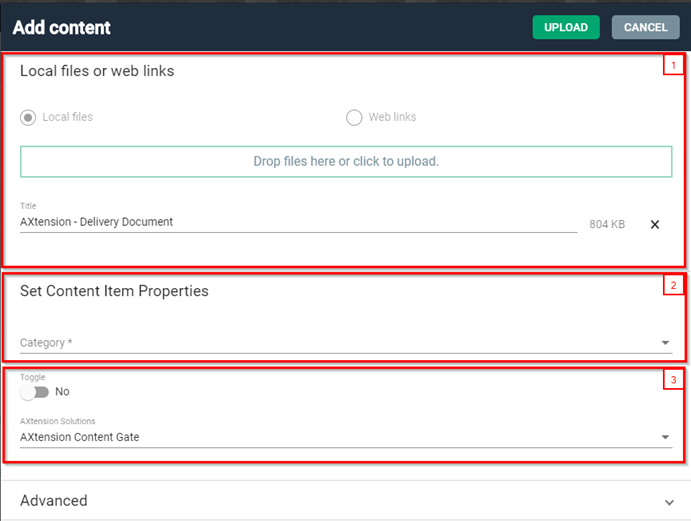The image size is (691, 521).
Task: Open the Category field placeholder text
Action: click(46, 343)
